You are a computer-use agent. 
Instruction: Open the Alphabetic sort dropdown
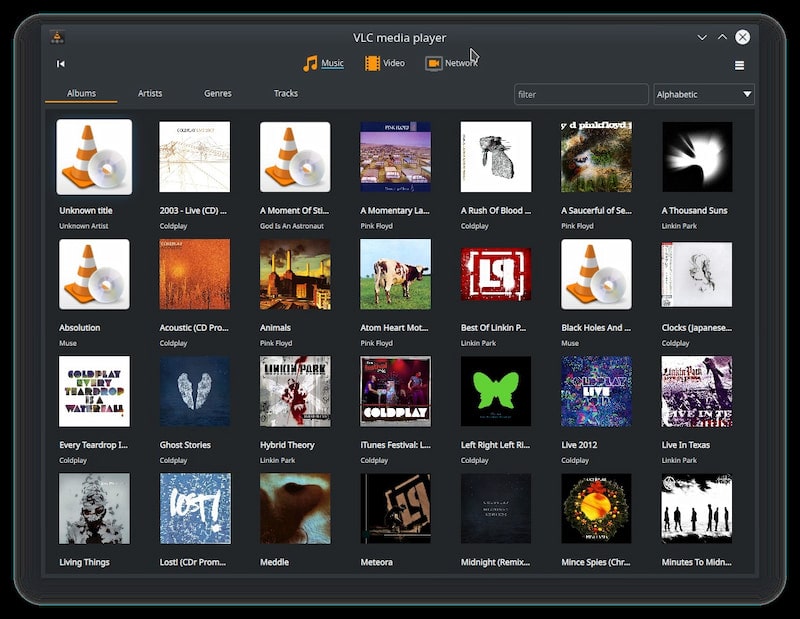tap(703, 94)
